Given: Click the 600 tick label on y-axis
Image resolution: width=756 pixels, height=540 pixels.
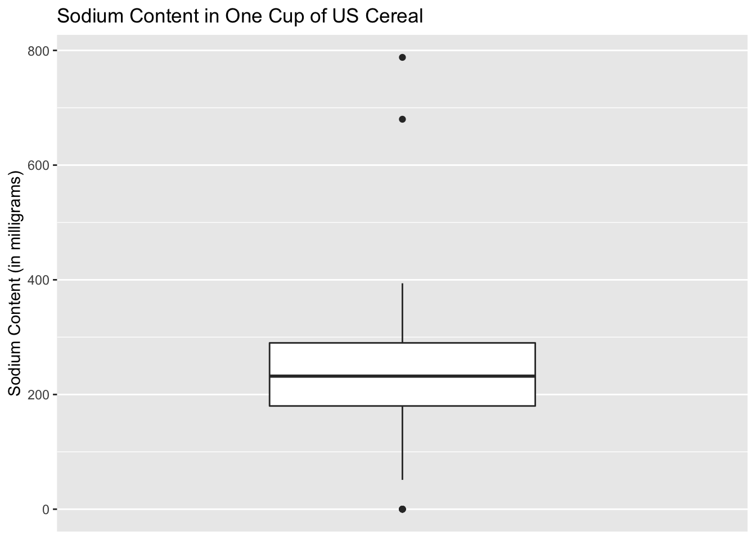Looking at the screenshot, I should [x=39, y=165].
